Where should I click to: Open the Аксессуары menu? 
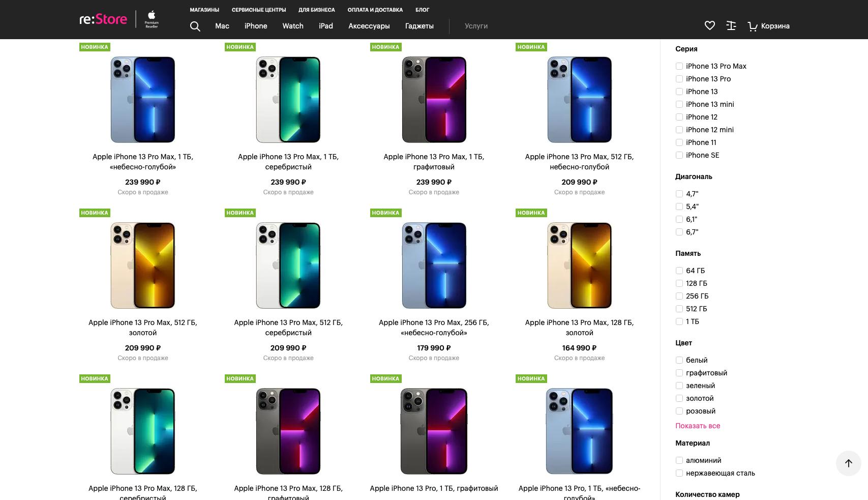click(369, 26)
